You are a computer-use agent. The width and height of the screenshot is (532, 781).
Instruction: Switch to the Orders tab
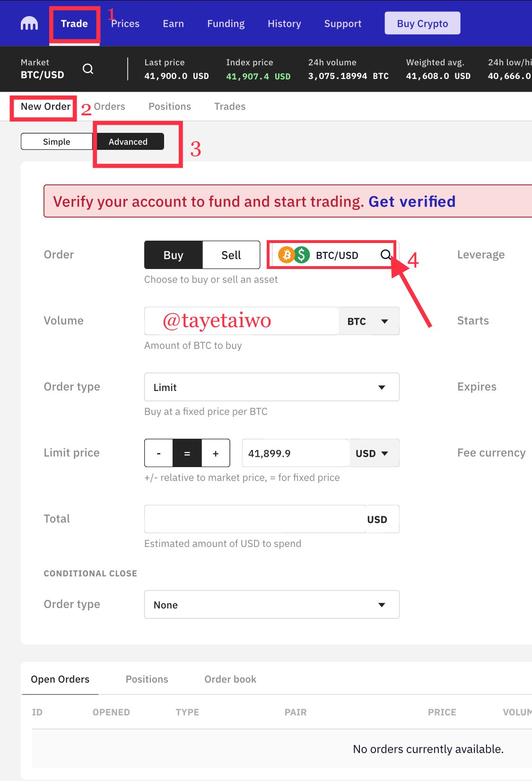coord(110,106)
